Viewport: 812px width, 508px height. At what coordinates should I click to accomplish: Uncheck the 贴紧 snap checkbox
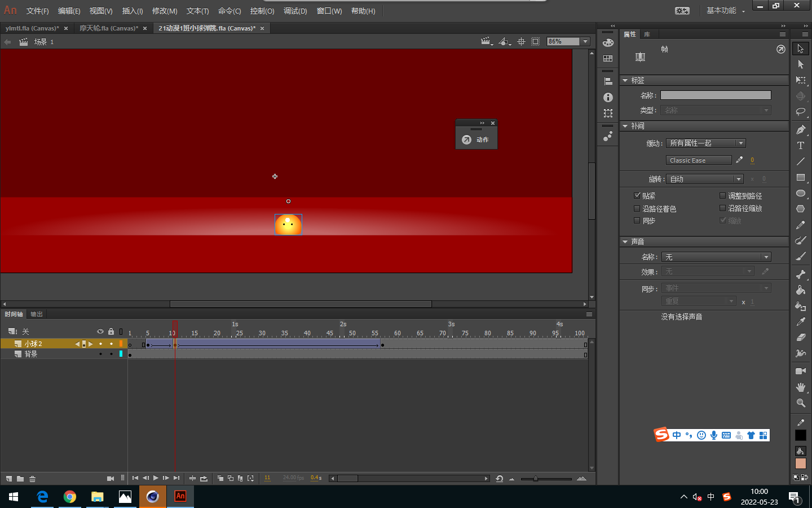click(637, 195)
